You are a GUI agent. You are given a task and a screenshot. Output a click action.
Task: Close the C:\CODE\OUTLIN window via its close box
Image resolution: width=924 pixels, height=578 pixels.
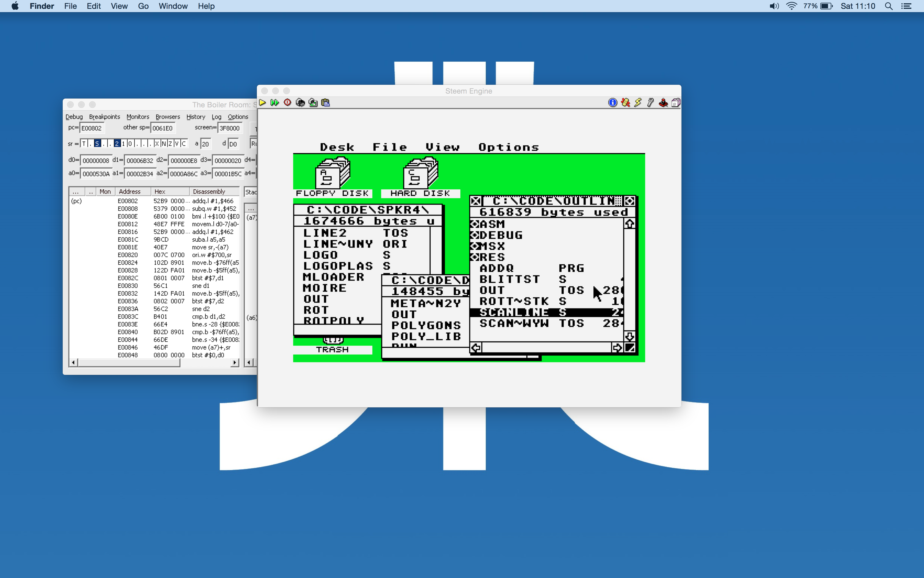coord(476,201)
